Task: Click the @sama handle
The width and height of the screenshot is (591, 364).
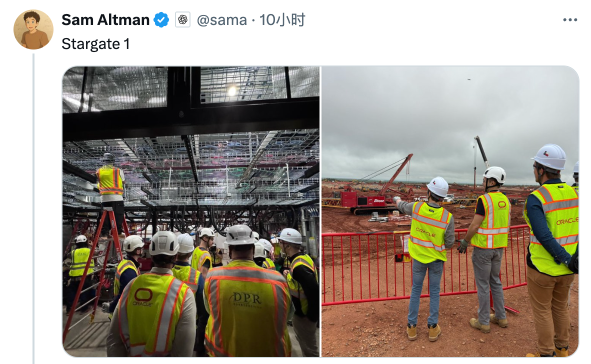Action: (221, 19)
